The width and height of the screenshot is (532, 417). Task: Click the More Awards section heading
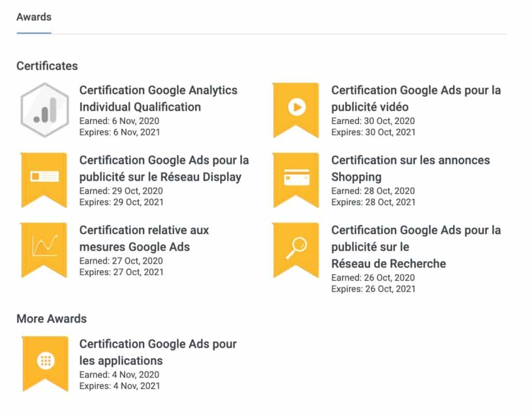click(51, 319)
